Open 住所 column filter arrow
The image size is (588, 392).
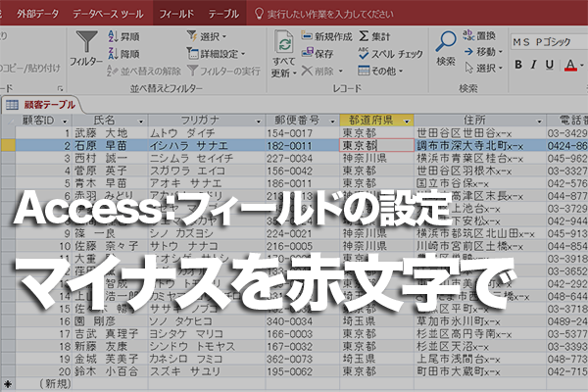tap(539, 122)
